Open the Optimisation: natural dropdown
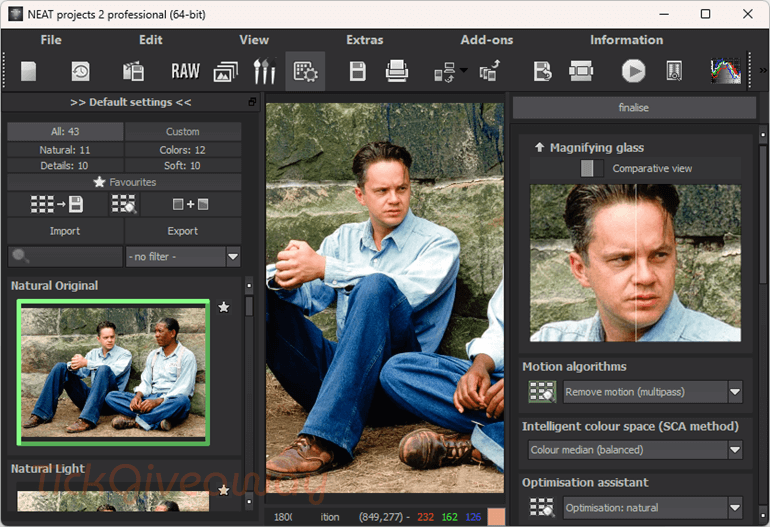Image resolution: width=770 pixels, height=527 pixels. click(653, 507)
